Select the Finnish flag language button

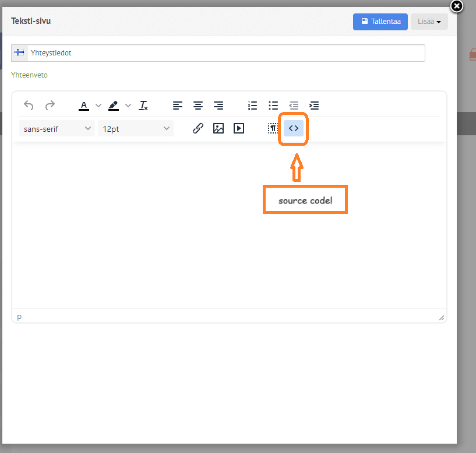click(19, 53)
